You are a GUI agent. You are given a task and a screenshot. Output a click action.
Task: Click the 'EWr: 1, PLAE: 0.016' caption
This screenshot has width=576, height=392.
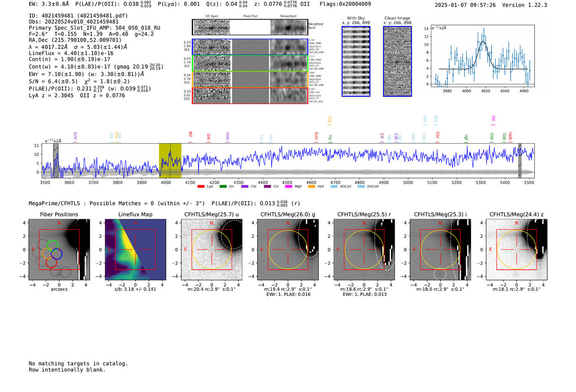[288, 295]
